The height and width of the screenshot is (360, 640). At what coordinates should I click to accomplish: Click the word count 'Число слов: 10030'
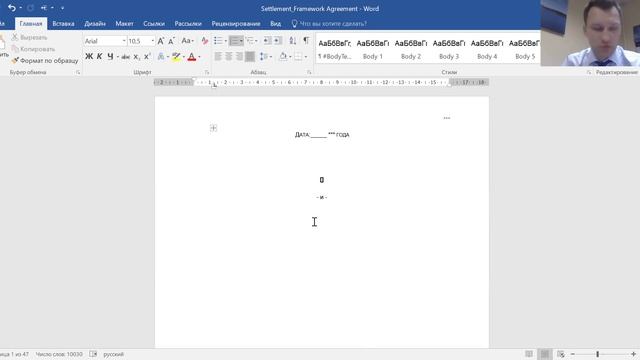pyautogui.click(x=59, y=354)
